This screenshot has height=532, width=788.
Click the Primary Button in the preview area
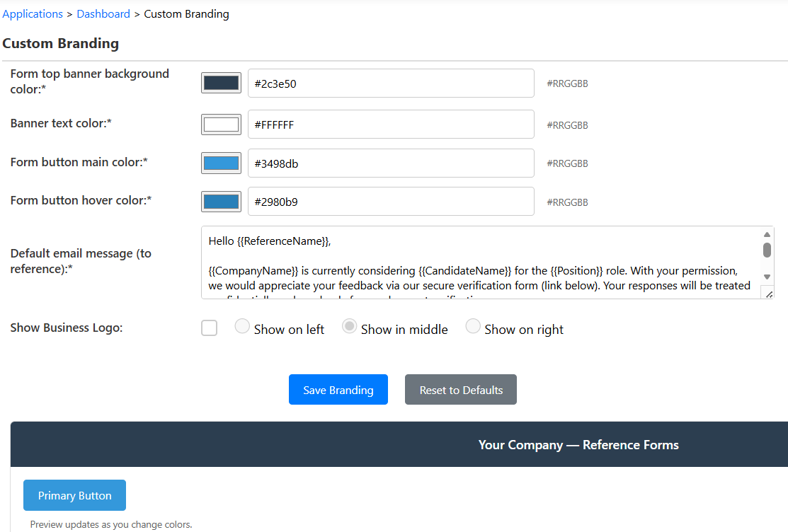(74, 495)
